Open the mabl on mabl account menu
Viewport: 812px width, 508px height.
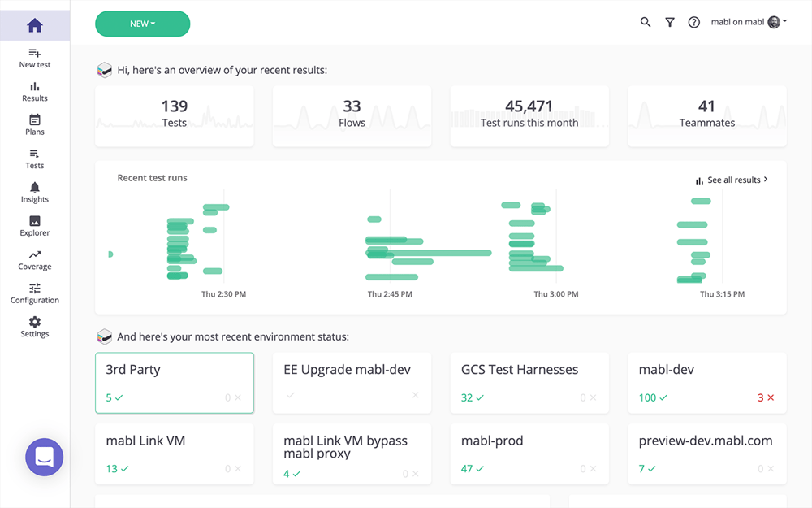pyautogui.click(x=749, y=23)
